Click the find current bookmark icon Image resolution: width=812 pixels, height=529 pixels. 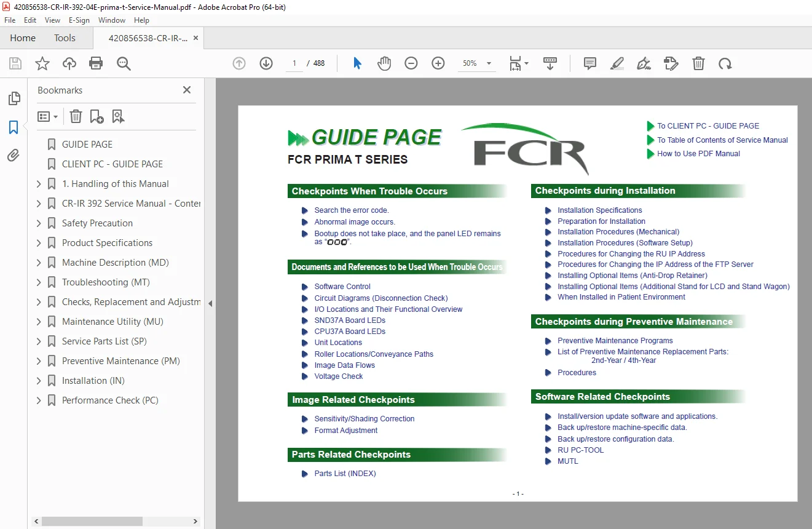click(x=119, y=116)
